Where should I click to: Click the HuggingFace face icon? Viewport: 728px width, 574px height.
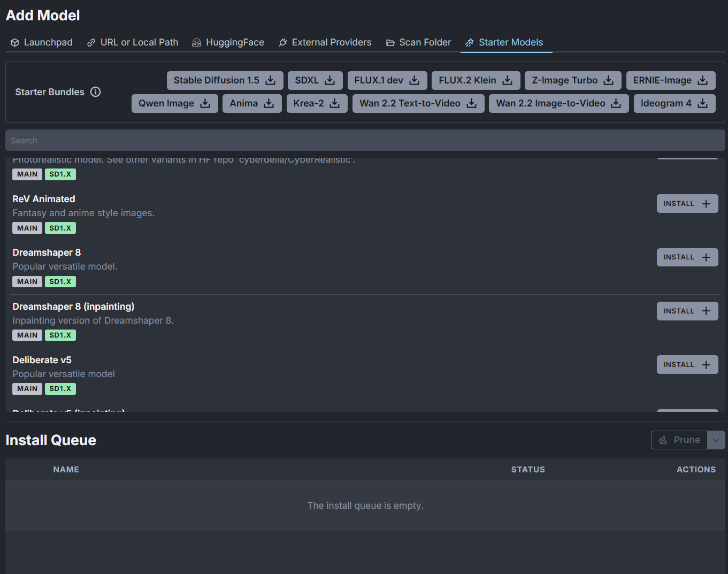[x=197, y=43]
